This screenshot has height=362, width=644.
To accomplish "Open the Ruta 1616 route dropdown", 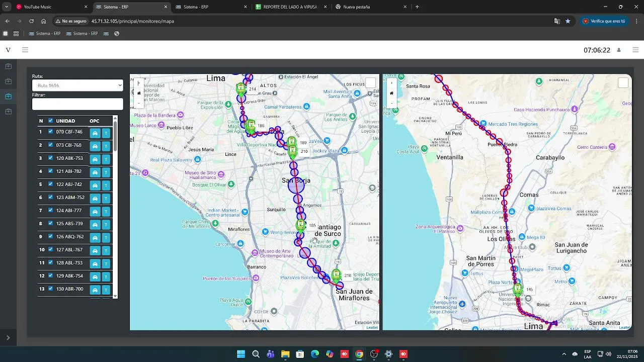I will point(77,85).
